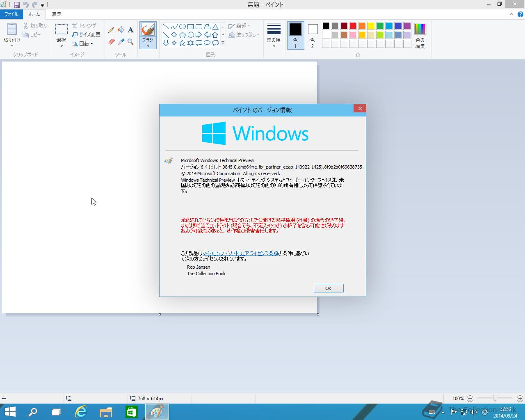Click the Brush (ブラシ) tool icon
The height and width of the screenshot is (420, 525).
click(148, 30)
